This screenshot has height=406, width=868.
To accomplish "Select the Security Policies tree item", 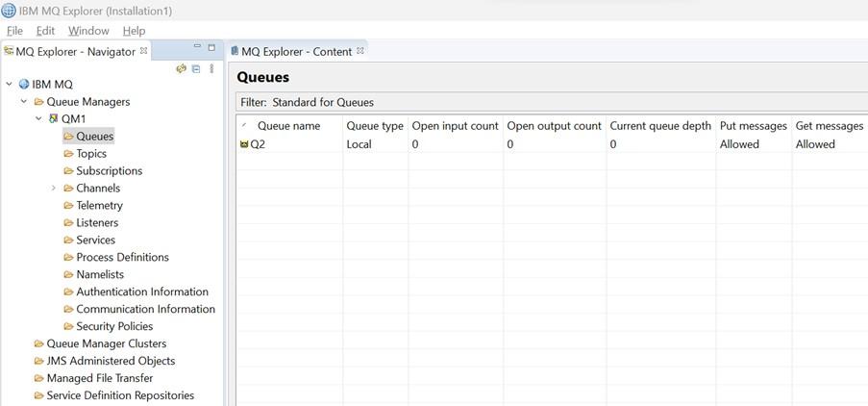I will (x=114, y=326).
